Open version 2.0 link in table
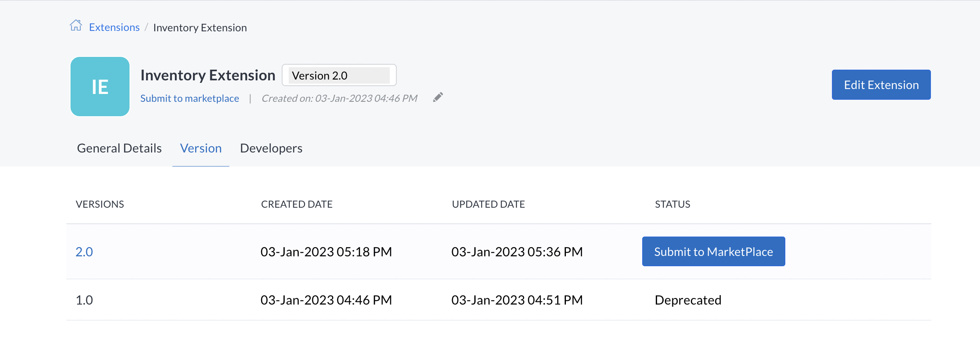Screen dimensions: 980x361 coord(84,252)
